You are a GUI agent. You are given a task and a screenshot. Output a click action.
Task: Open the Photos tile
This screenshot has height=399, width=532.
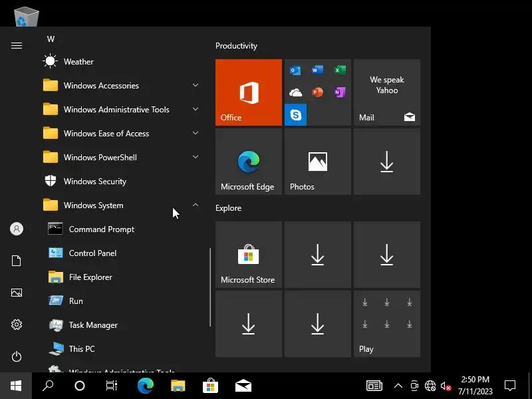coord(318,162)
